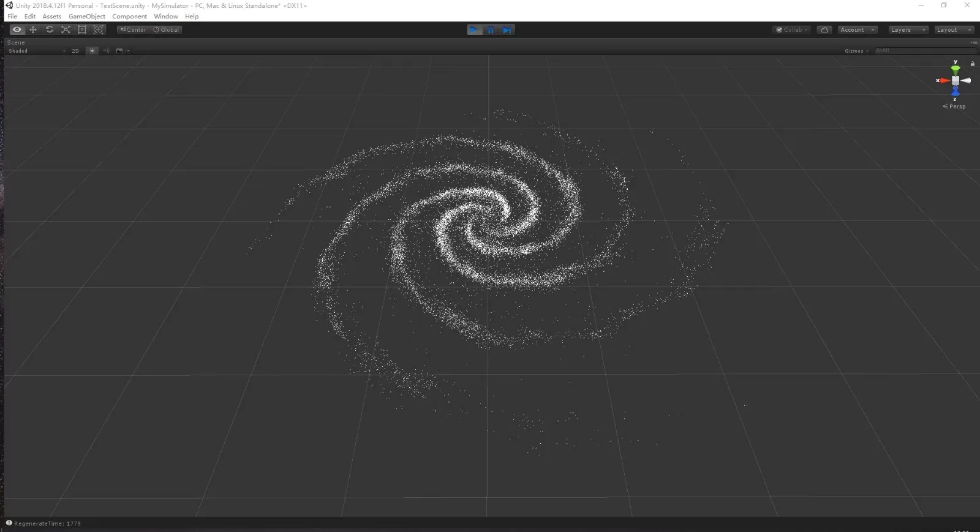Open the Shaded draw mode dropdown
The image size is (980, 532).
(37, 51)
